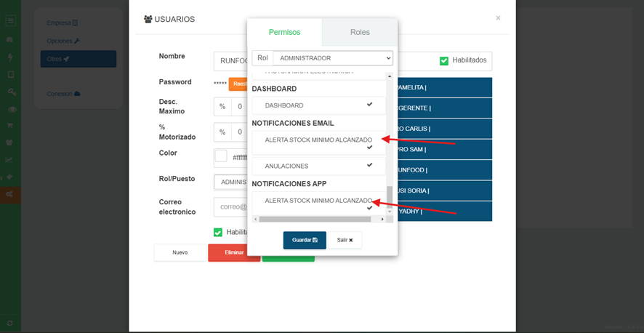Open the line chart reports icon in the sidebar
The image size is (644, 333).
point(9,160)
